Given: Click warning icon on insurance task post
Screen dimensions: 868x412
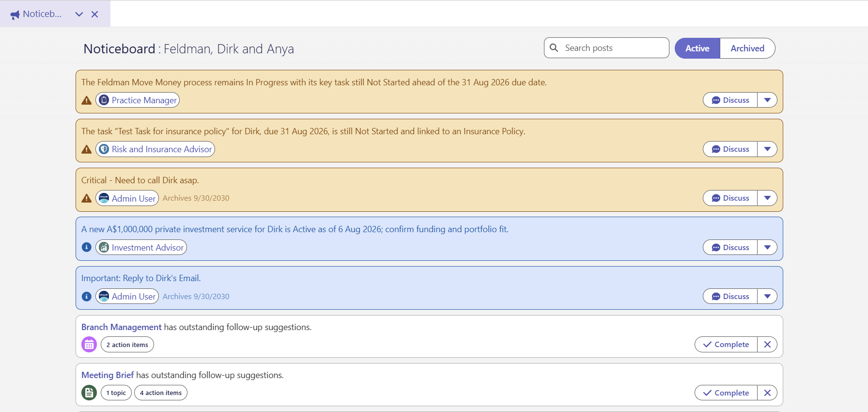Looking at the screenshot, I should pyautogui.click(x=87, y=149).
